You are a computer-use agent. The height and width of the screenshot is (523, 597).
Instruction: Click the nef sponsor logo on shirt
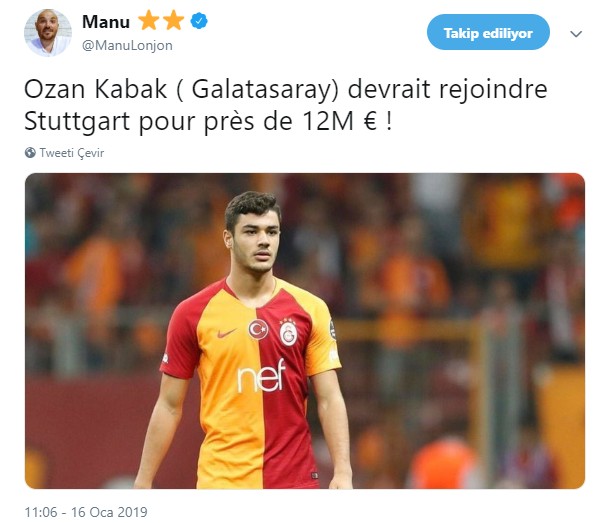(x=262, y=376)
